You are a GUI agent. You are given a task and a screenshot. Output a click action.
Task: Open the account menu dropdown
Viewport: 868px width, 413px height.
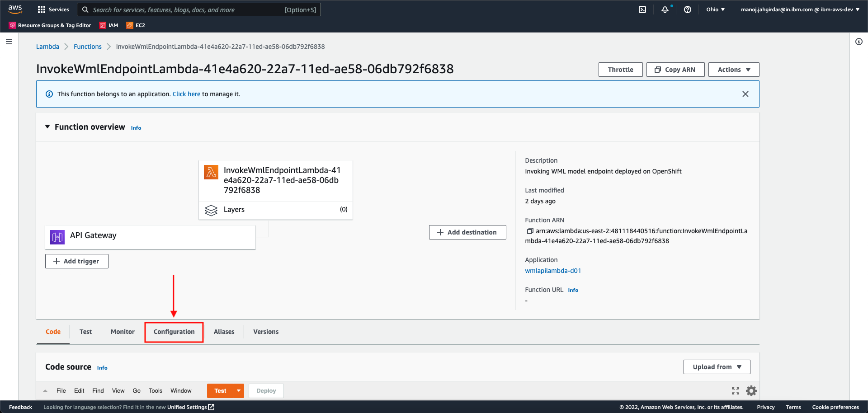[x=800, y=9]
